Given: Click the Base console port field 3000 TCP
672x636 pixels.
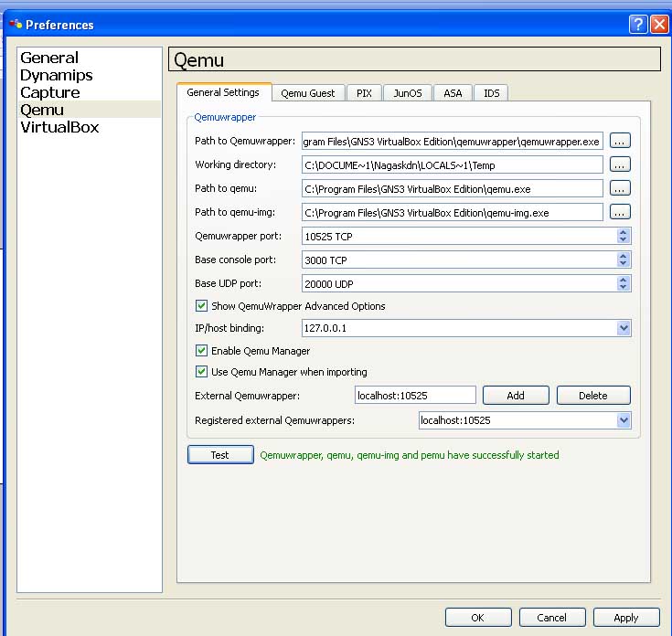Looking at the screenshot, I should 459,260.
